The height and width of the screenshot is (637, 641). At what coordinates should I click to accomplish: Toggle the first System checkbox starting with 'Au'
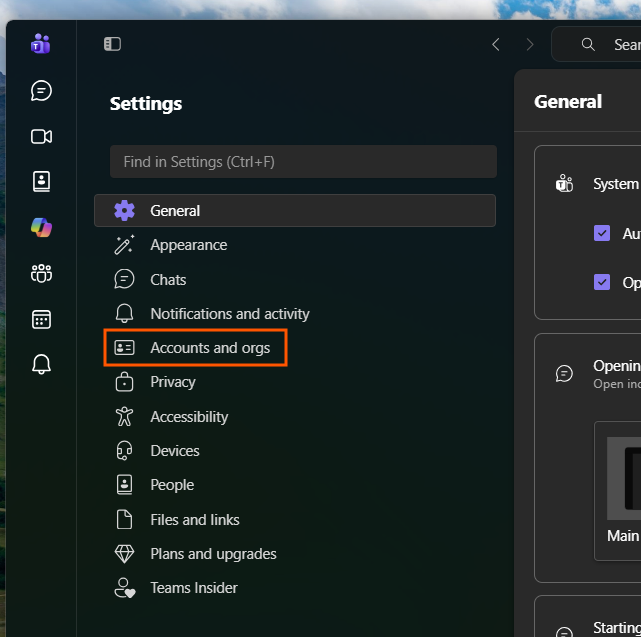point(602,233)
